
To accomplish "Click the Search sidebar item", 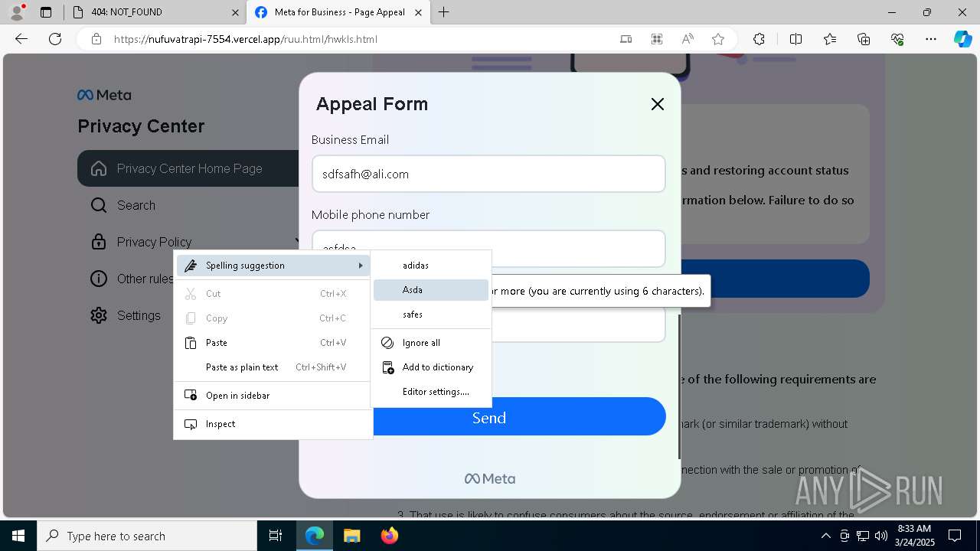I will point(136,205).
